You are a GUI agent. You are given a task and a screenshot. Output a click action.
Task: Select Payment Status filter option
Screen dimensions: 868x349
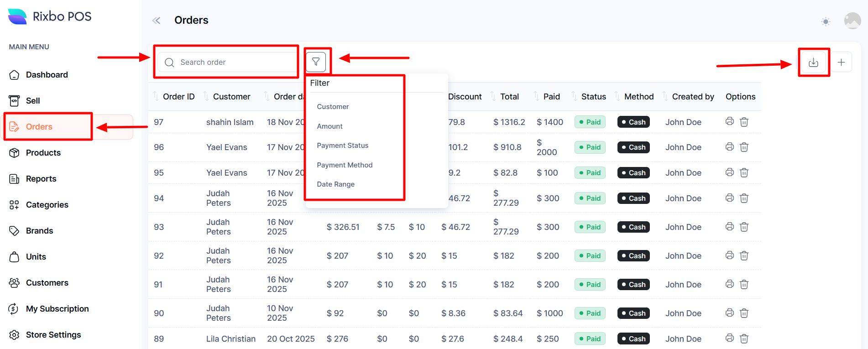[342, 146]
